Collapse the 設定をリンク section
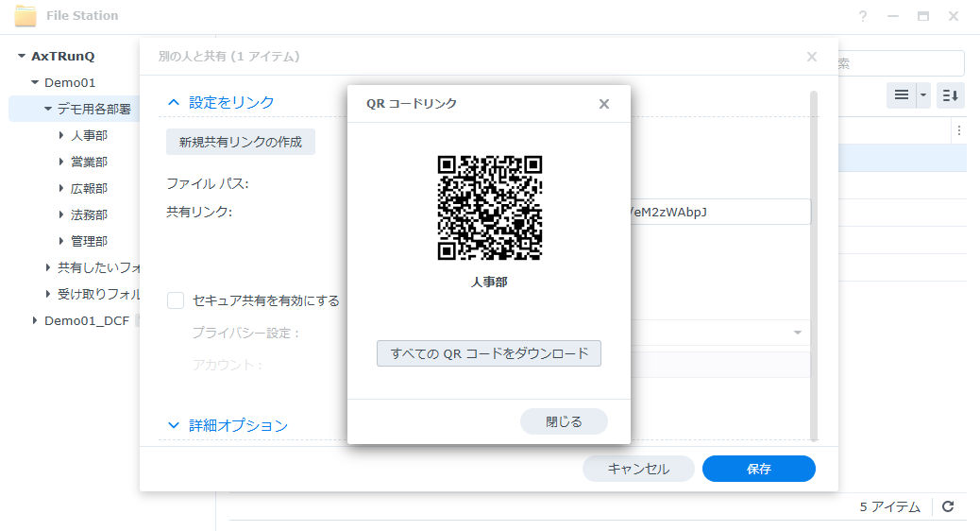Viewport: 980px width, 531px height. (x=174, y=102)
